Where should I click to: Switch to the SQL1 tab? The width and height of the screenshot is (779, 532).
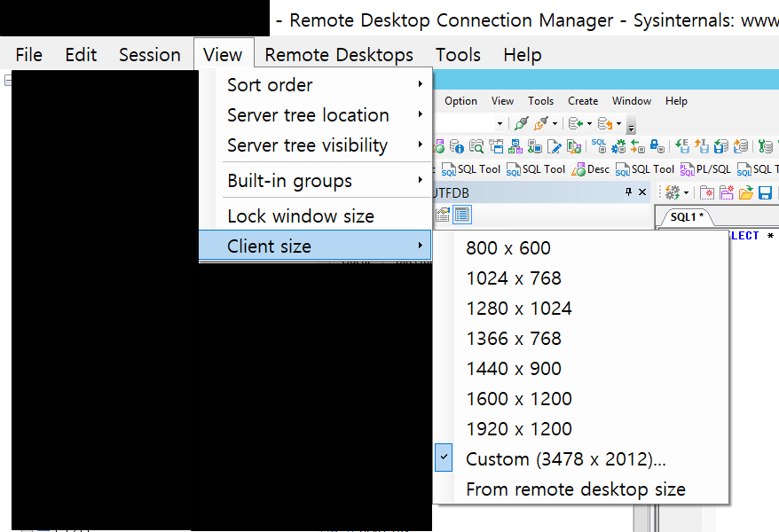pos(687,215)
